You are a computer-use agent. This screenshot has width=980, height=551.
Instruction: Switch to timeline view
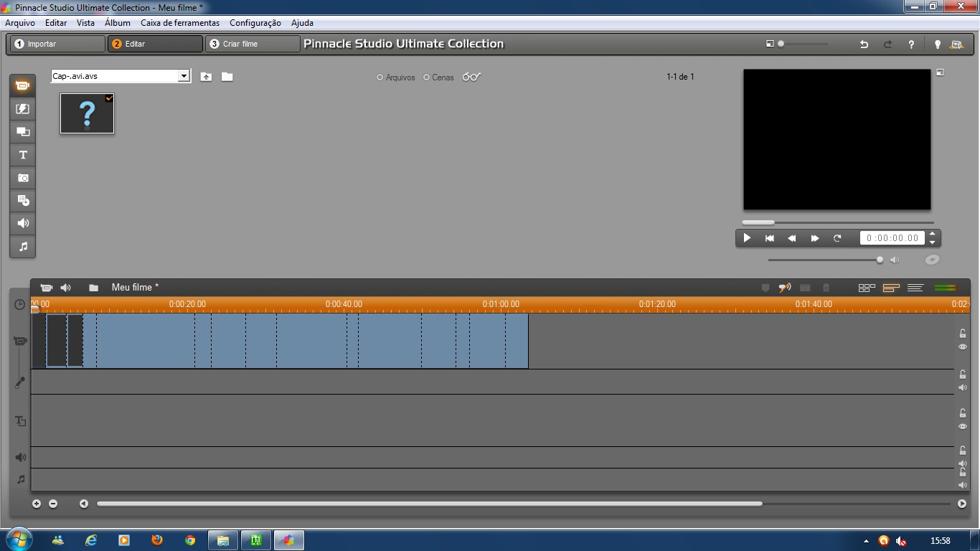click(891, 288)
